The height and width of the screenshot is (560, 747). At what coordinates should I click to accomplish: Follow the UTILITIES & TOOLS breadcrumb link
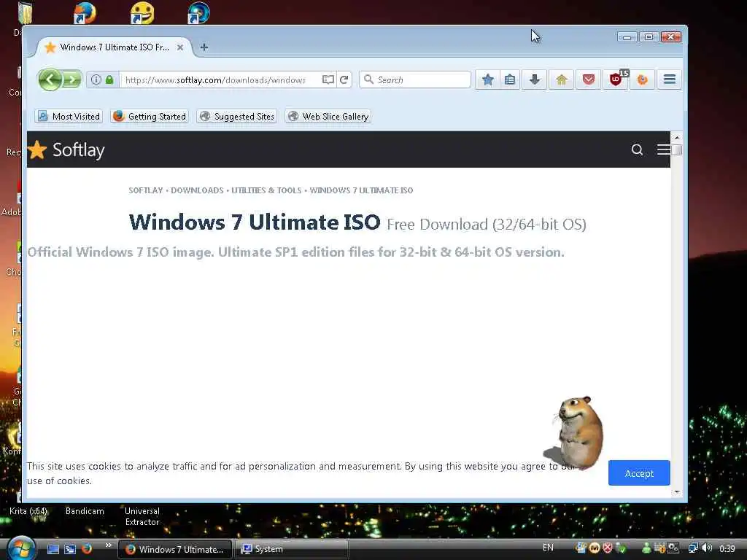pos(266,190)
